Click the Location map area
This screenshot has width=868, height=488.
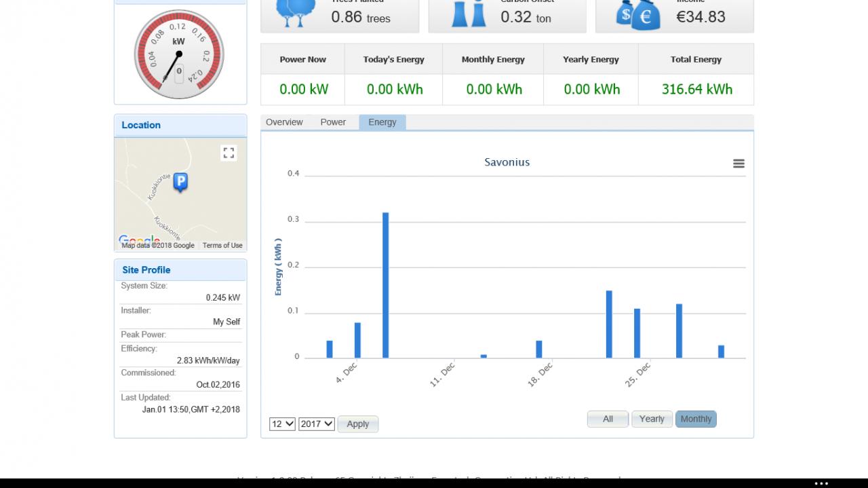[x=180, y=194]
